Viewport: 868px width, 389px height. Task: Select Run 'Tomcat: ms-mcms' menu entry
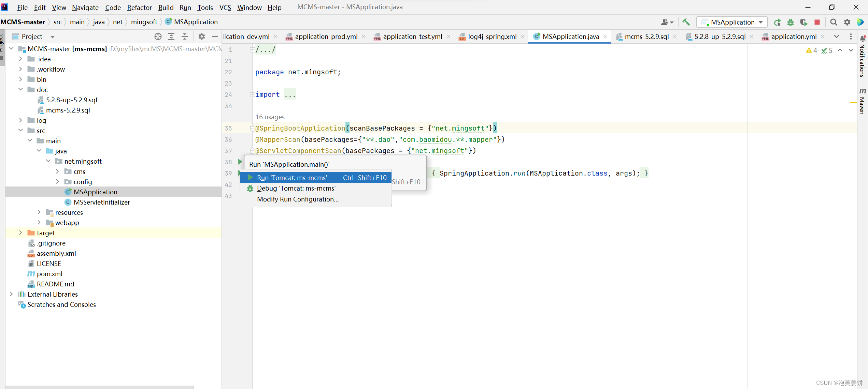pyautogui.click(x=292, y=178)
